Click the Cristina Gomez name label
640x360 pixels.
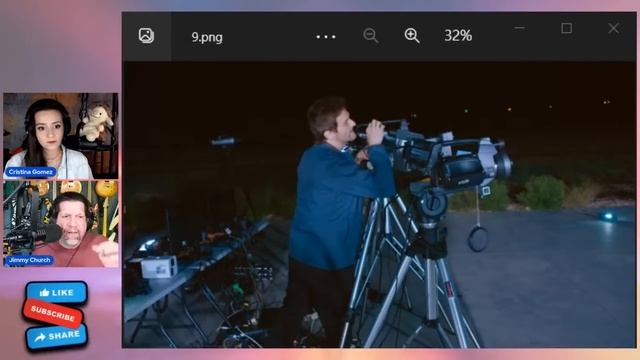pyautogui.click(x=31, y=172)
